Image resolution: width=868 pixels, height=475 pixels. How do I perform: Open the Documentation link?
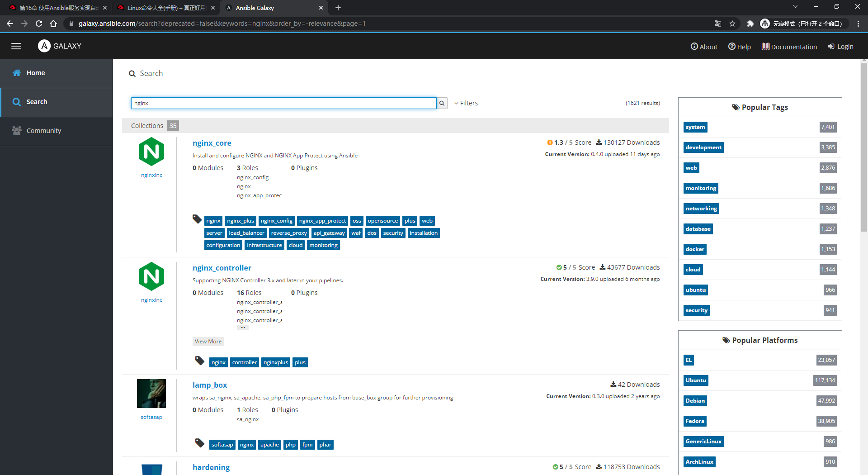pyautogui.click(x=789, y=47)
